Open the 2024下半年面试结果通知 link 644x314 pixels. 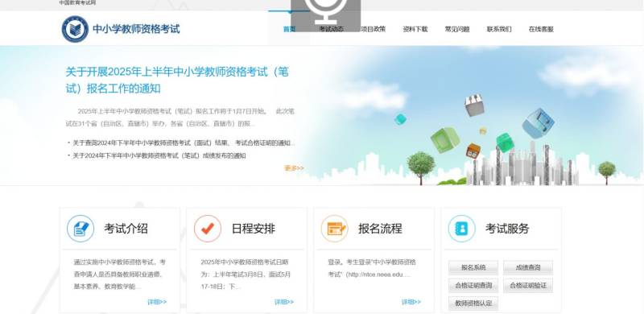184,143
